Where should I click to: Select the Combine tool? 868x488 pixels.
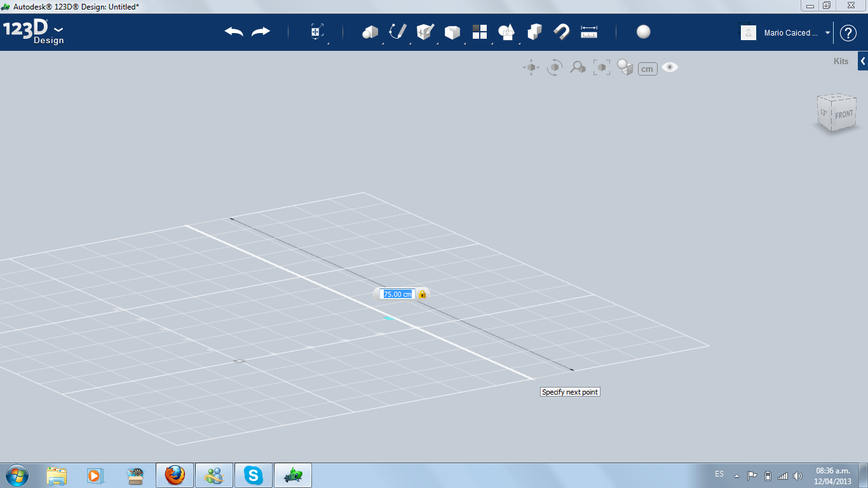[534, 32]
